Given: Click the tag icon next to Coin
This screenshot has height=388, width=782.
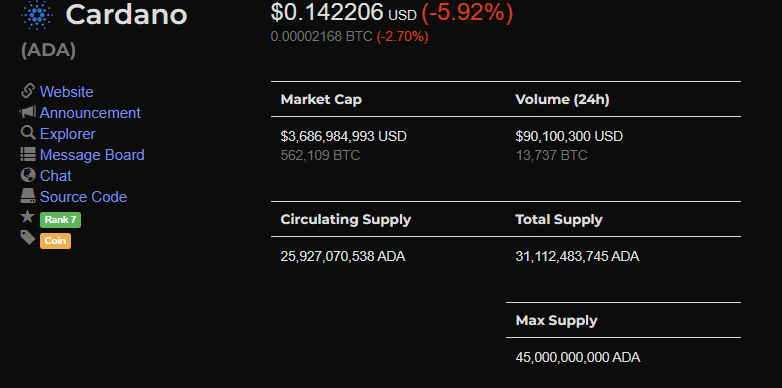Looking at the screenshot, I should tap(27, 237).
